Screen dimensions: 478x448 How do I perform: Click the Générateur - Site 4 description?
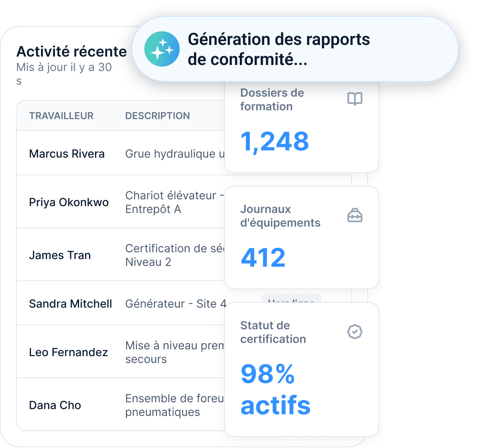176,304
